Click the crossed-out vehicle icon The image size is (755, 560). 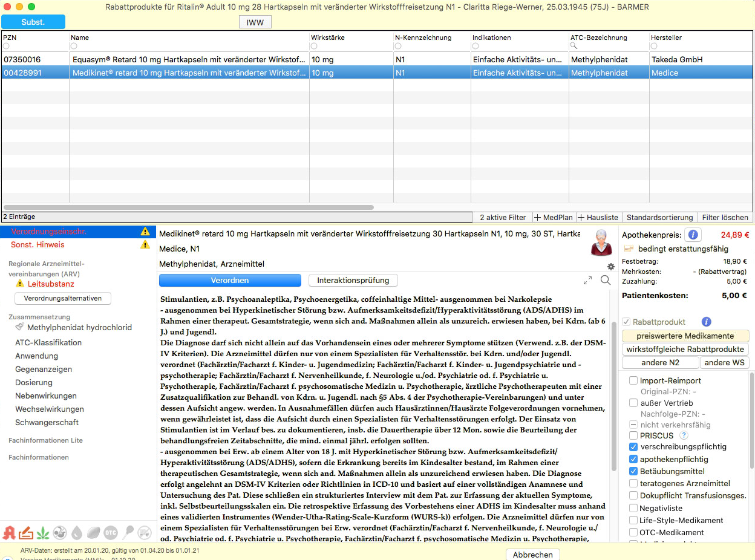[x=144, y=533]
